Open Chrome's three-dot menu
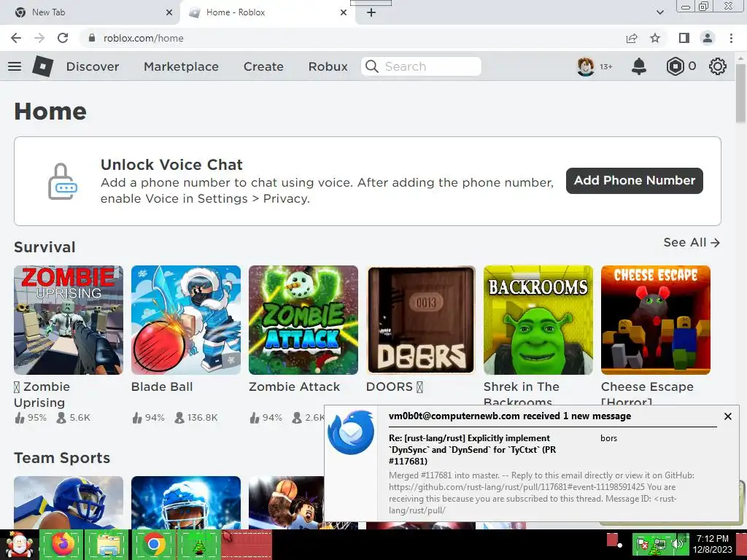This screenshot has width=747, height=560. 731,38
